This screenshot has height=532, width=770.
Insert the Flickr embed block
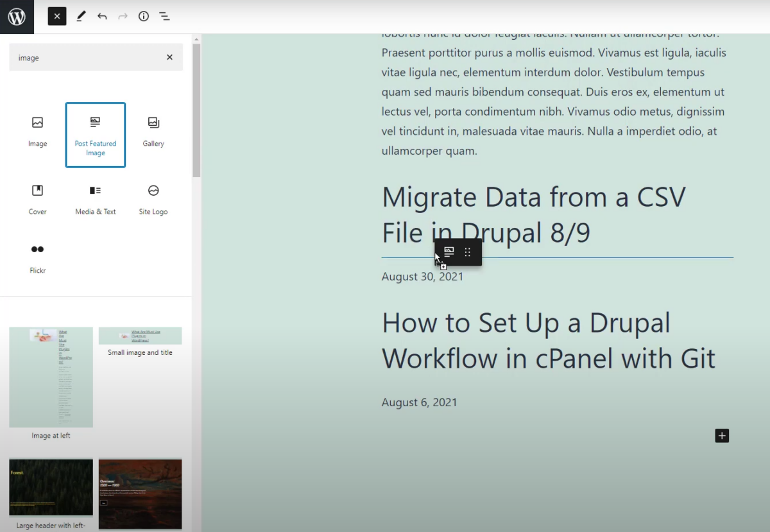[x=38, y=259]
